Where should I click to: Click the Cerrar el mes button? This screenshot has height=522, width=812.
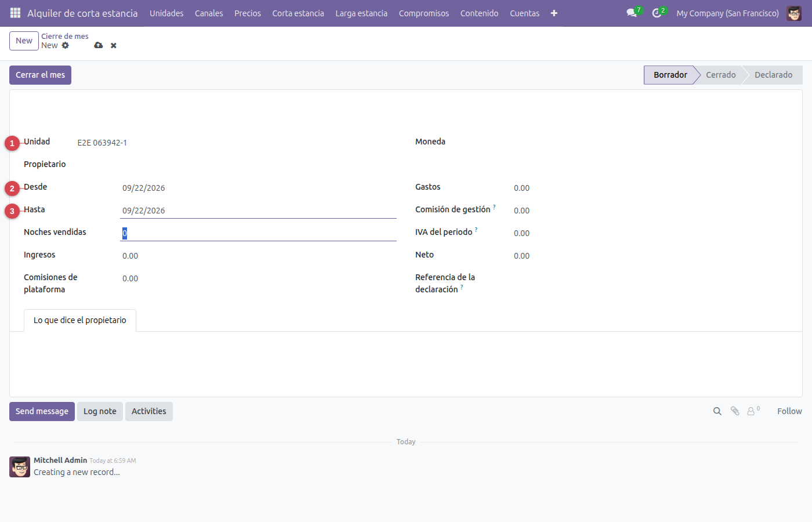click(x=40, y=75)
